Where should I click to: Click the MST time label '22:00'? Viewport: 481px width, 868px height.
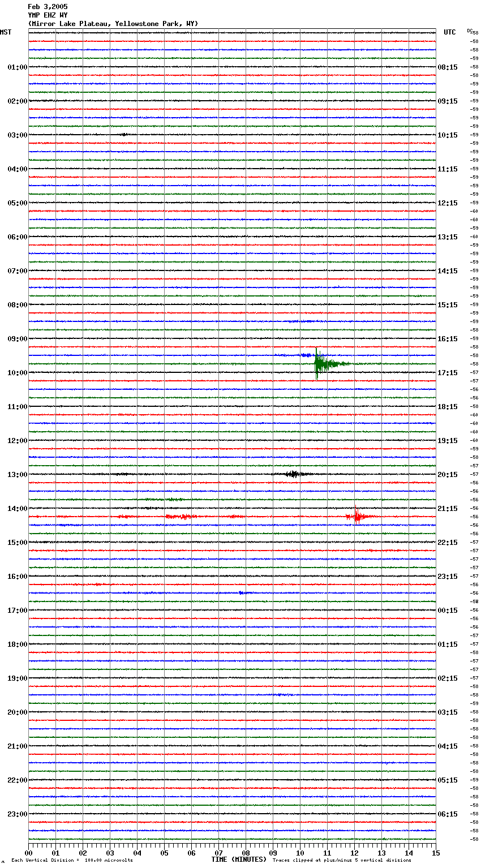pyautogui.click(x=18, y=780)
